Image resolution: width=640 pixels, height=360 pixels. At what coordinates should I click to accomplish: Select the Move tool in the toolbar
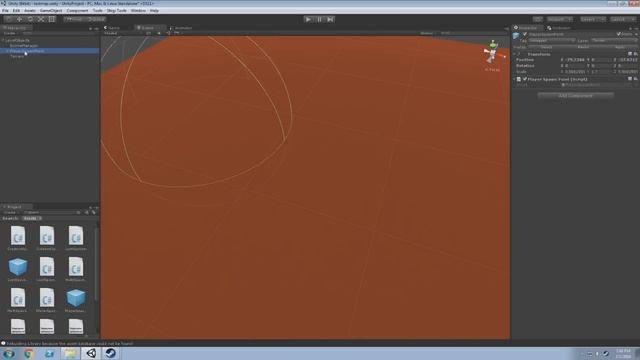pos(19,19)
